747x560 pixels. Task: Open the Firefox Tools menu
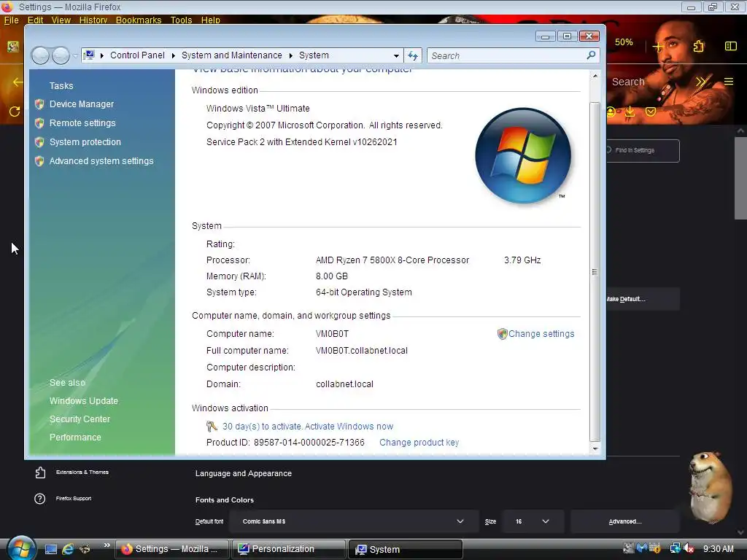[181, 20]
